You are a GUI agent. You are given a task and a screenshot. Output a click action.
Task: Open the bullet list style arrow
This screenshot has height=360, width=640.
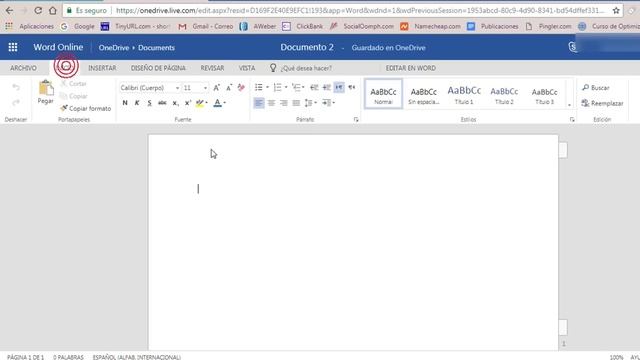[267, 87]
